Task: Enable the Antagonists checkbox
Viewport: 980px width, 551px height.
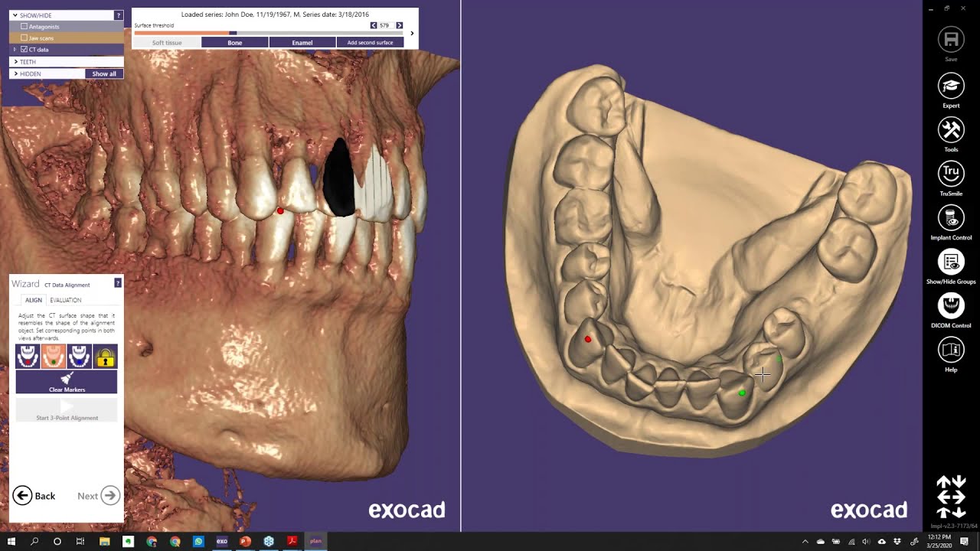Action: [x=24, y=27]
